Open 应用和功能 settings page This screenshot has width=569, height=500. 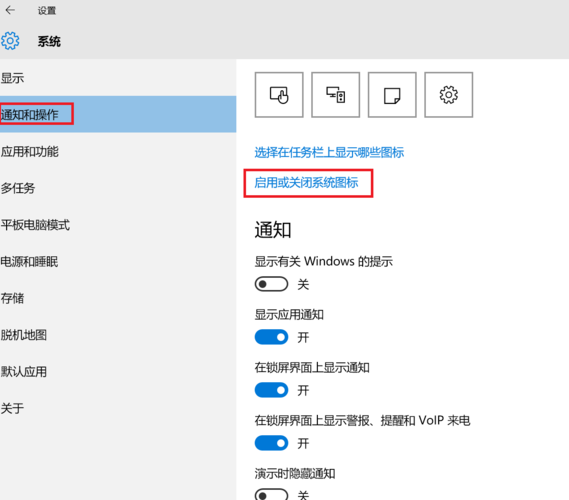tap(118, 151)
